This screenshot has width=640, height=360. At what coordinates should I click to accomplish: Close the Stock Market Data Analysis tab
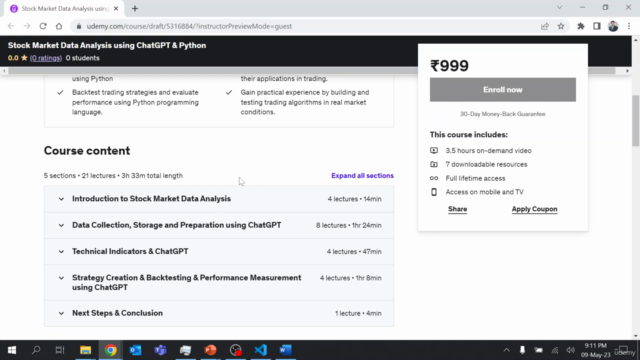pyautogui.click(x=116, y=9)
